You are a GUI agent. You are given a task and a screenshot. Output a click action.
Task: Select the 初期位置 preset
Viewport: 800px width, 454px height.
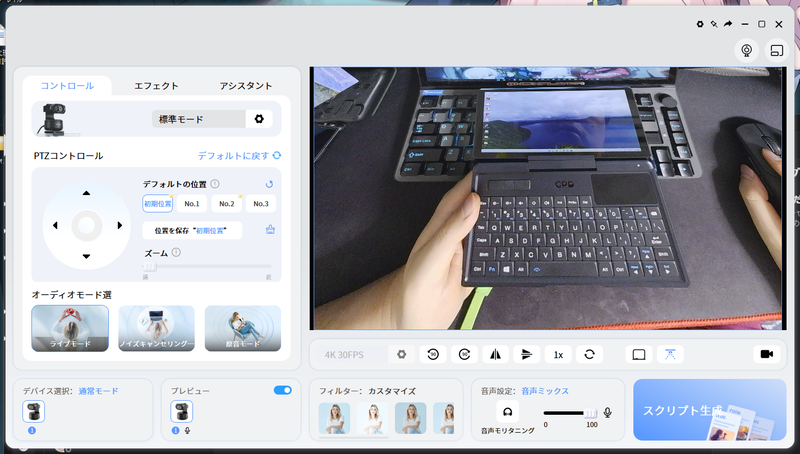(x=158, y=204)
